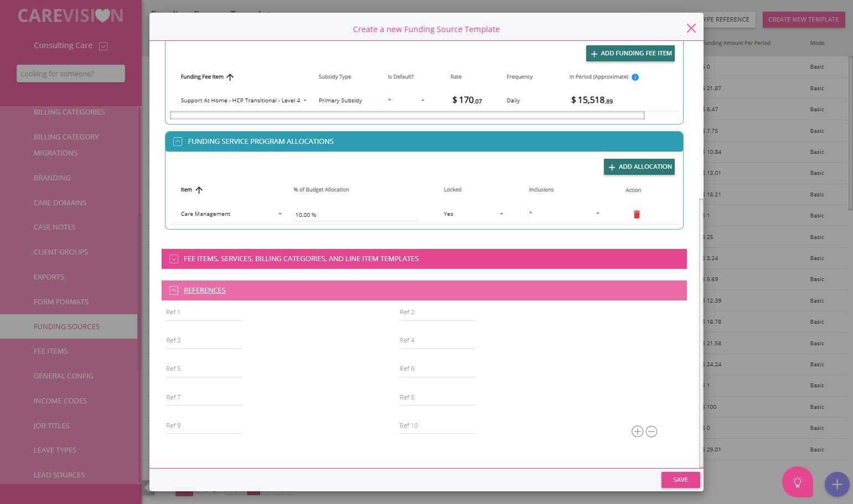Open the Is Default dropdown

point(406,101)
